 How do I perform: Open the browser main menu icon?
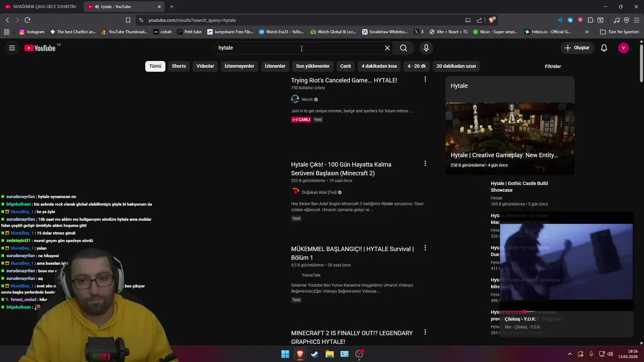point(636,20)
